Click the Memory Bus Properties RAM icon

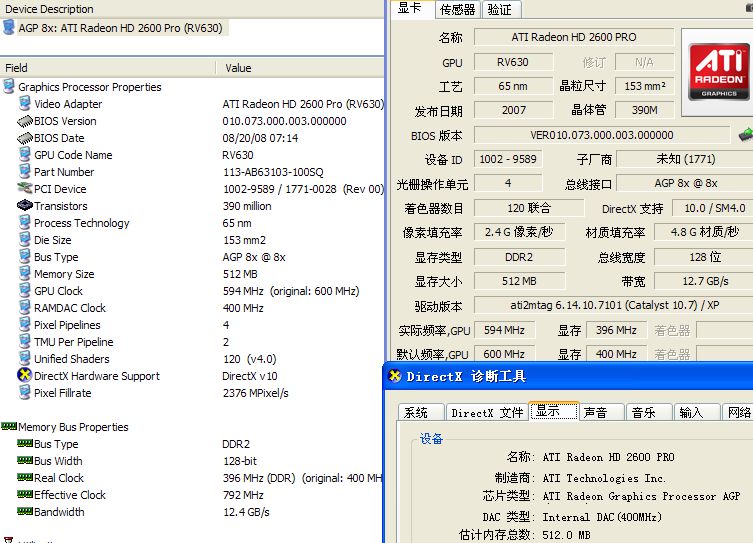[9, 426]
